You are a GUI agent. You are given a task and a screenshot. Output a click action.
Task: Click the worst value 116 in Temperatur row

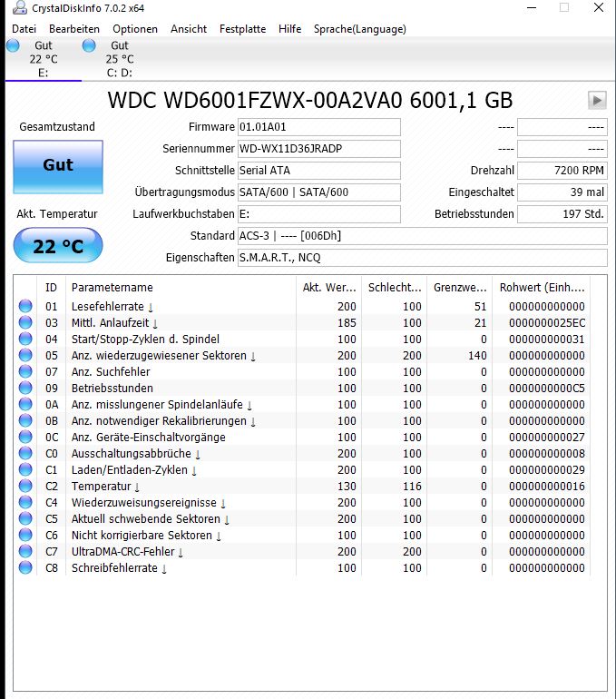412,487
